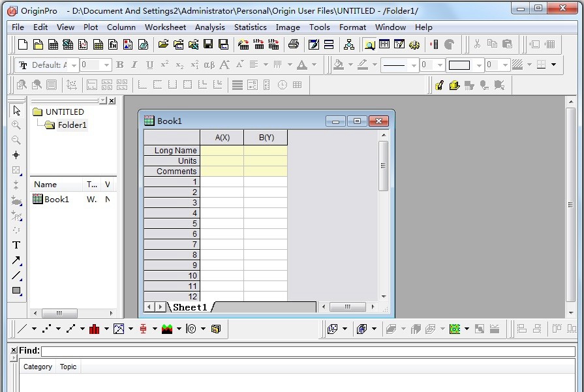Open the Analysis menu
This screenshot has width=584, height=392.
tap(210, 27)
